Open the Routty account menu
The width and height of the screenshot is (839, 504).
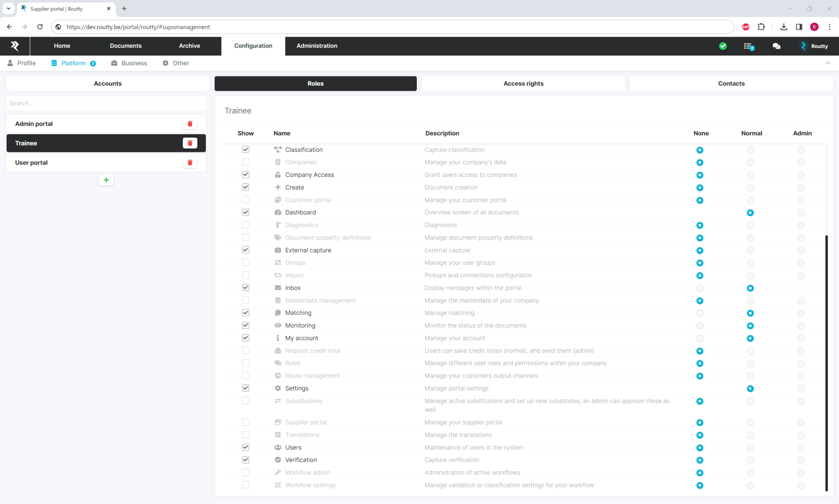click(x=814, y=46)
